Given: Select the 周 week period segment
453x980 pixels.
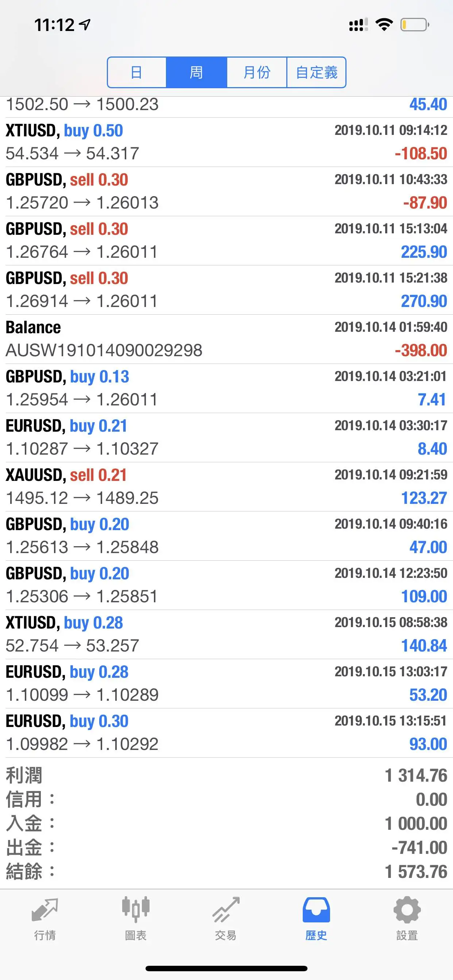Looking at the screenshot, I should pyautogui.click(x=197, y=72).
